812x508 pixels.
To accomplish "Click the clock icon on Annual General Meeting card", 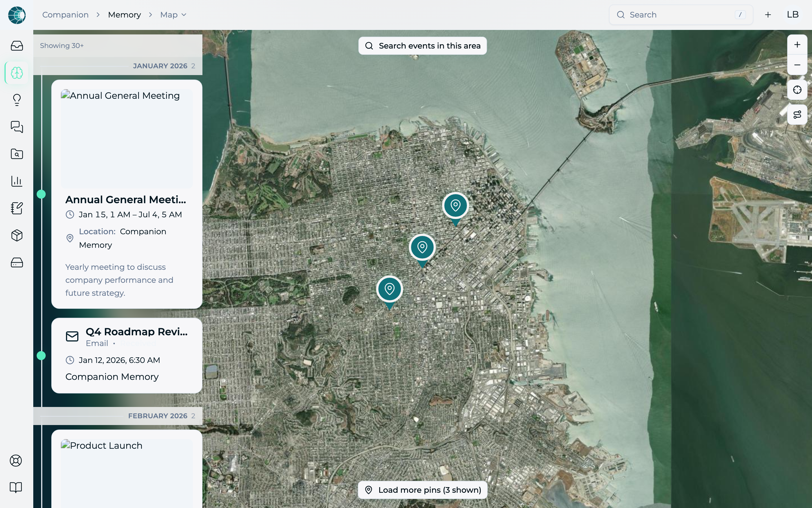I will click(70, 215).
